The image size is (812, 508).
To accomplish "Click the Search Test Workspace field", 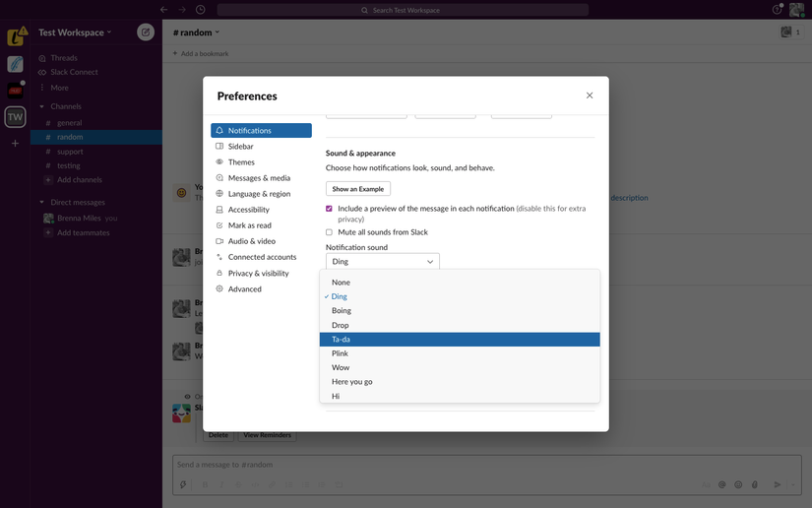I will 403,10.
